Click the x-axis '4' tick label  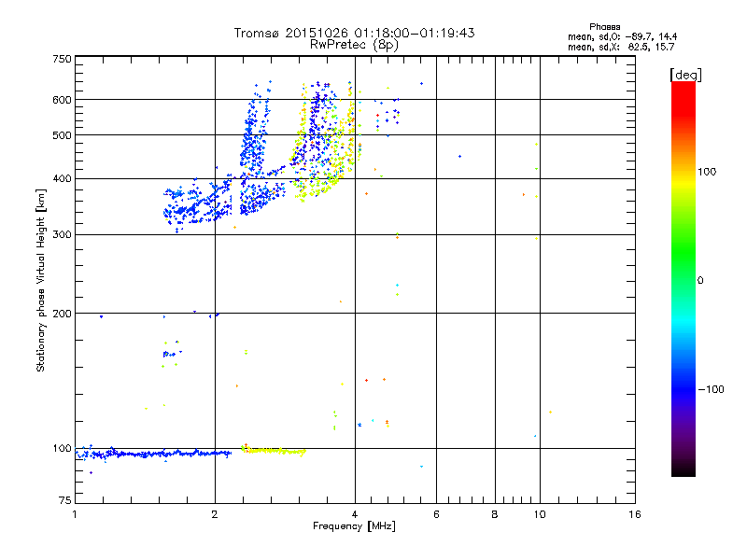(x=355, y=514)
